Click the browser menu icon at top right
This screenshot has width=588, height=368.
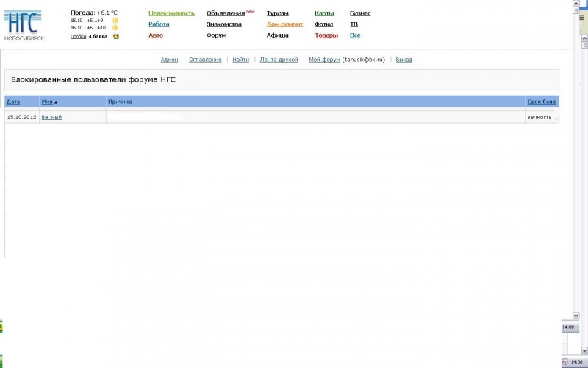(581, 17)
